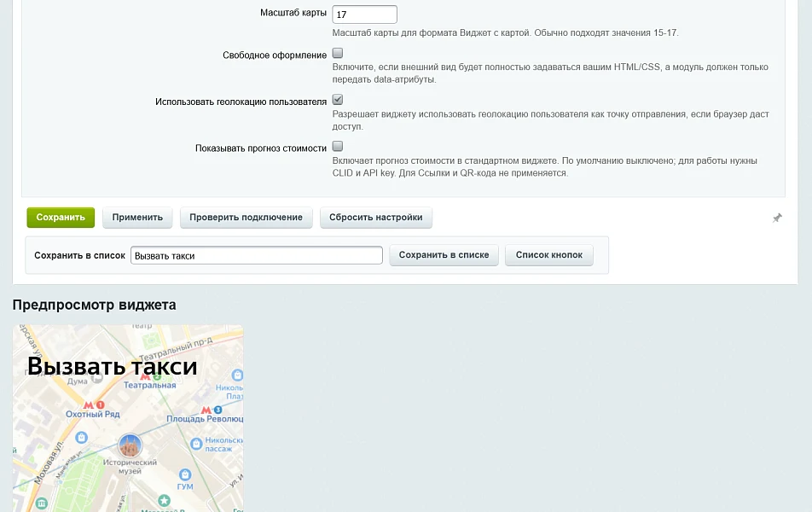
Task: Click Сбросить настройки button
Action: point(376,218)
